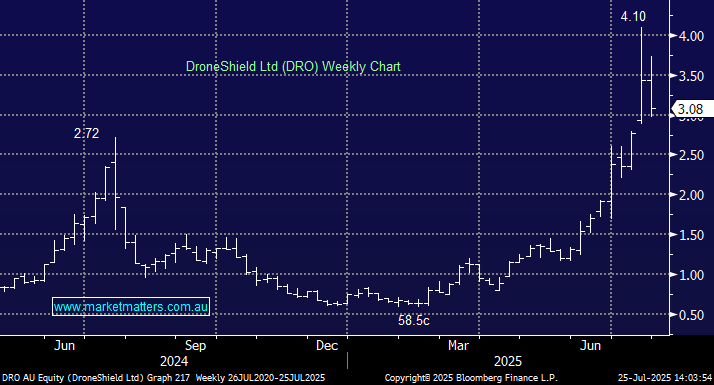This screenshot has width=714, height=385.
Task: Click the 2.72 peak price annotation
Action: coord(86,133)
